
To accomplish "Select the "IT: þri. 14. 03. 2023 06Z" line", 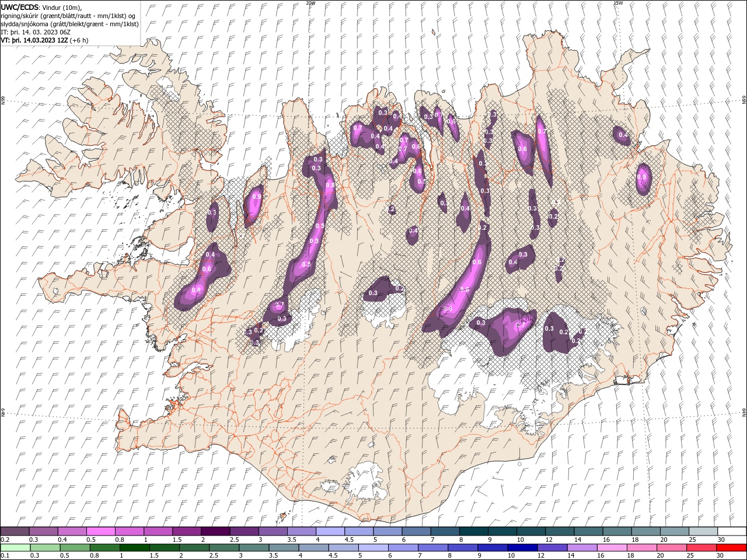I will (x=34, y=32).
